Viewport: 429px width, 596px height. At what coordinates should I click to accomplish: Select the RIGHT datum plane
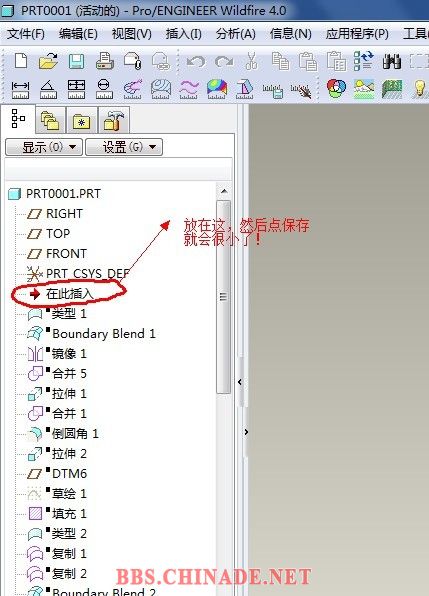[55, 214]
